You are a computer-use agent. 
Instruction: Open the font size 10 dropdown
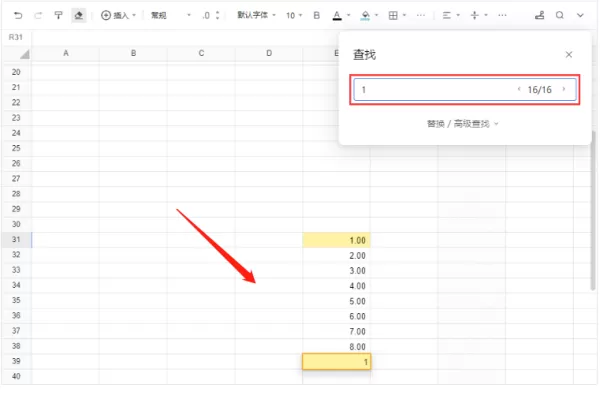(294, 15)
